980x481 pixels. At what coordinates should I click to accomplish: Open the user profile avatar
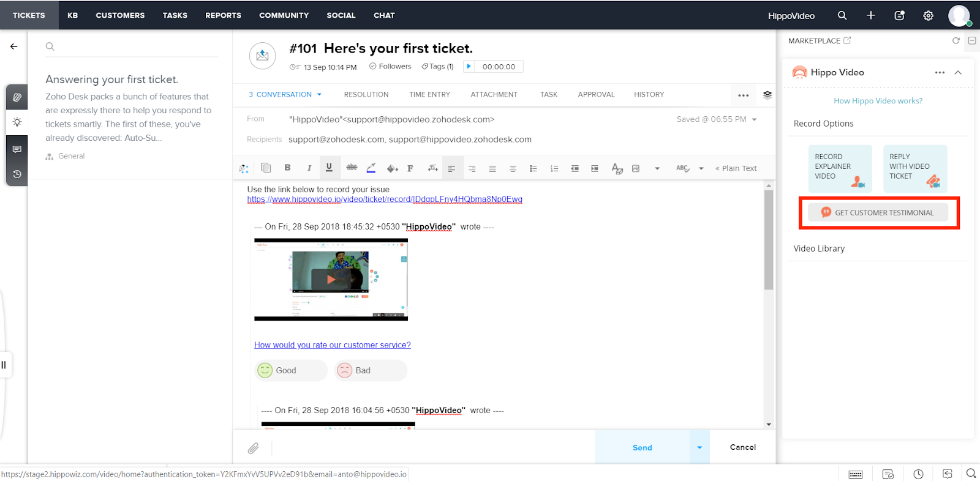tap(959, 15)
